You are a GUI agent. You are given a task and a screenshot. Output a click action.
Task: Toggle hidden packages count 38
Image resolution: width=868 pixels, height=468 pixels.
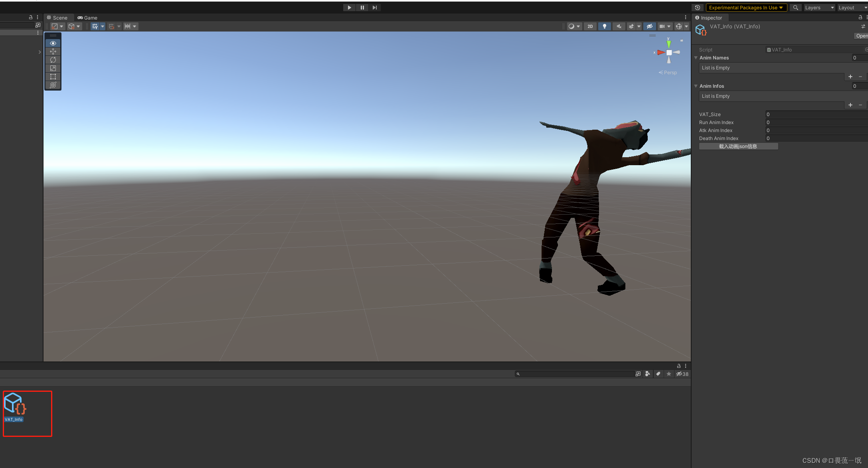[682, 374]
